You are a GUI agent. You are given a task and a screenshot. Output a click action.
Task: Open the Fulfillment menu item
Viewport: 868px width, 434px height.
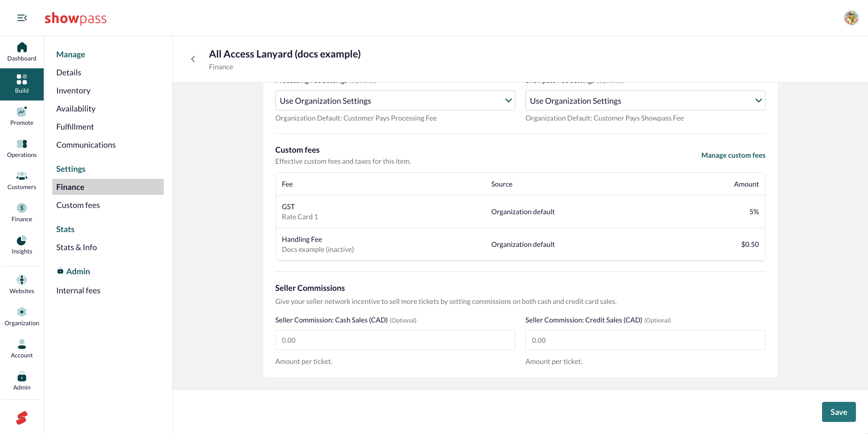coord(75,127)
